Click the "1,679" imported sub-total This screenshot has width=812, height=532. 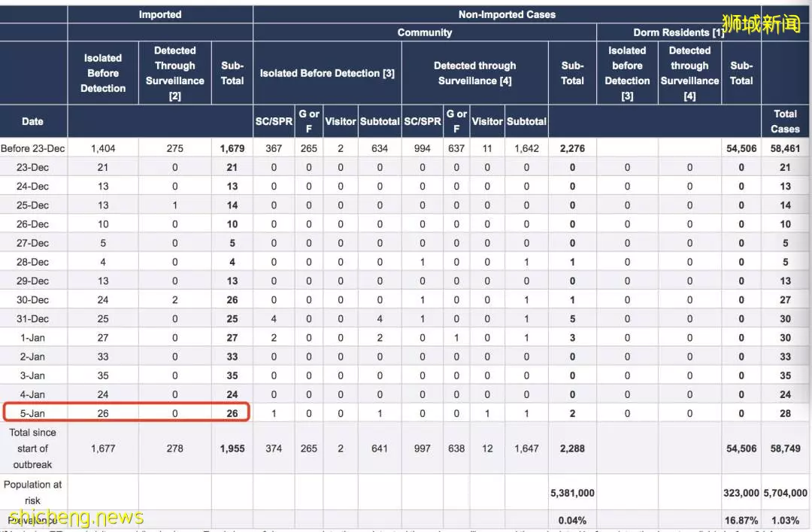click(232, 148)
